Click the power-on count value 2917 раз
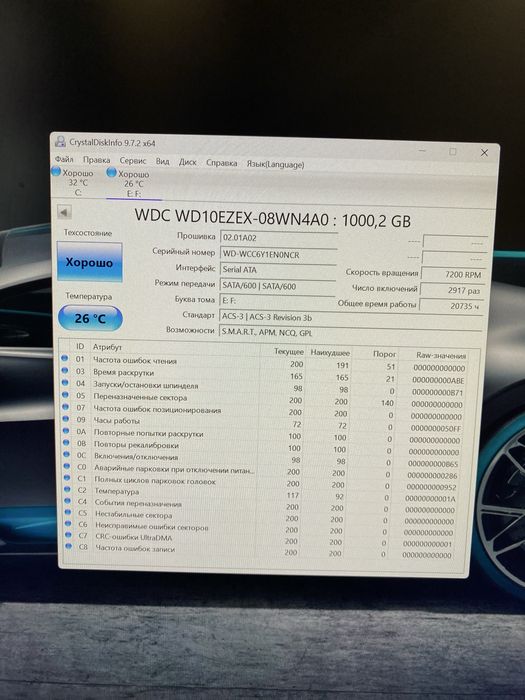 (452, 290)
